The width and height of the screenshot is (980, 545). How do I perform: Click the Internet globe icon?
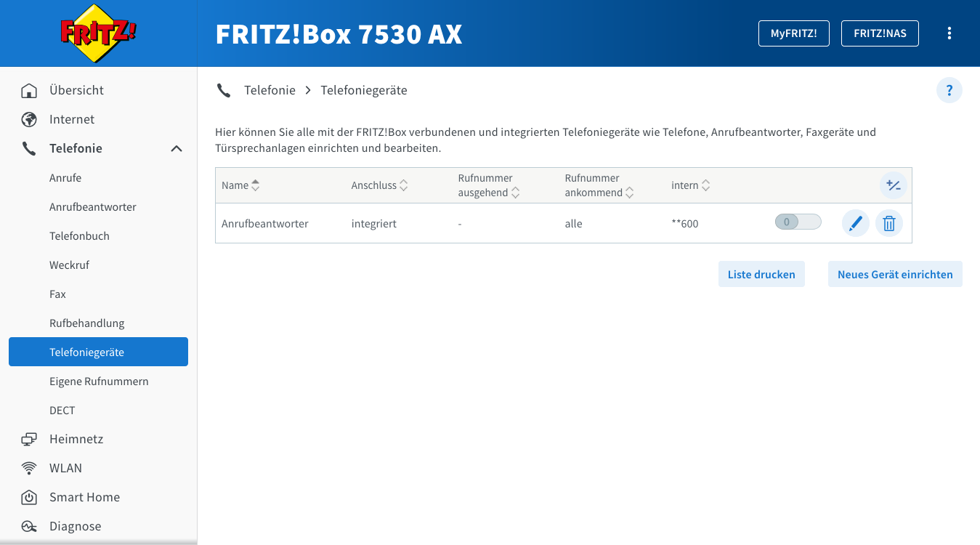point(29,120)
